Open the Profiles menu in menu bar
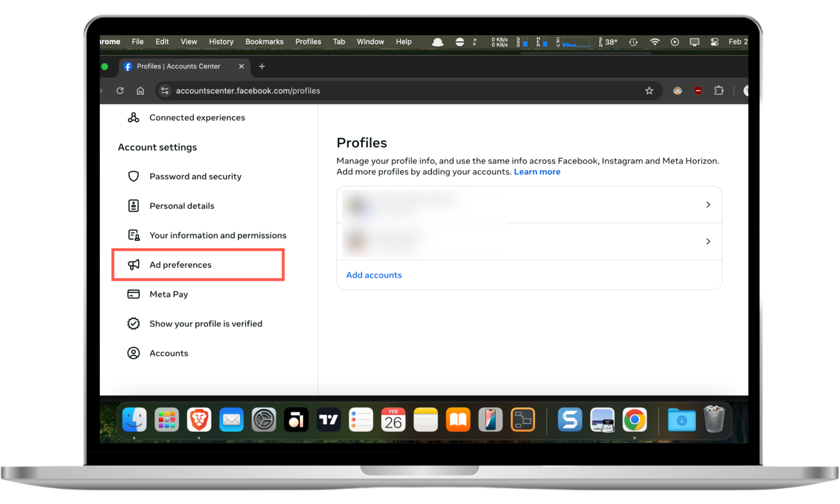Viewport: 840px width, 504px height. pyautogui.click(x=308, y=42)
